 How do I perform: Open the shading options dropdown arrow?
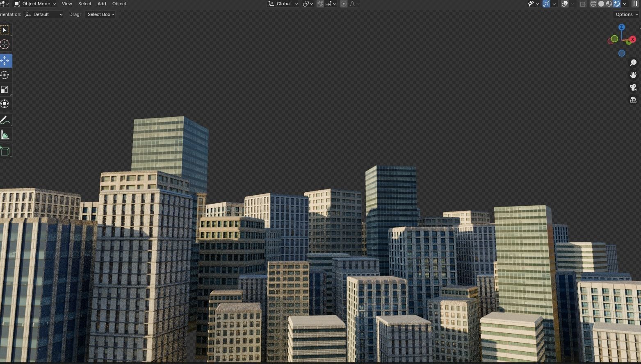(x=625, y=4)
